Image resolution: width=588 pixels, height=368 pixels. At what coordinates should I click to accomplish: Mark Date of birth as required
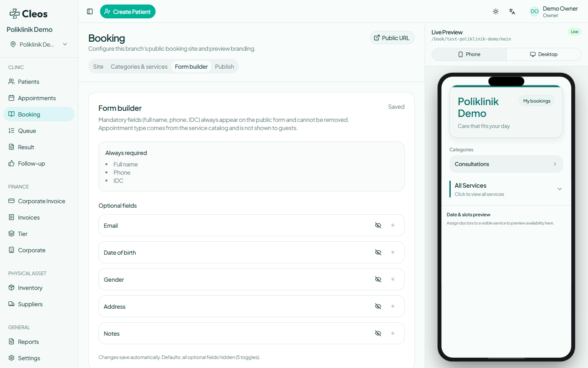coord(393,252)
